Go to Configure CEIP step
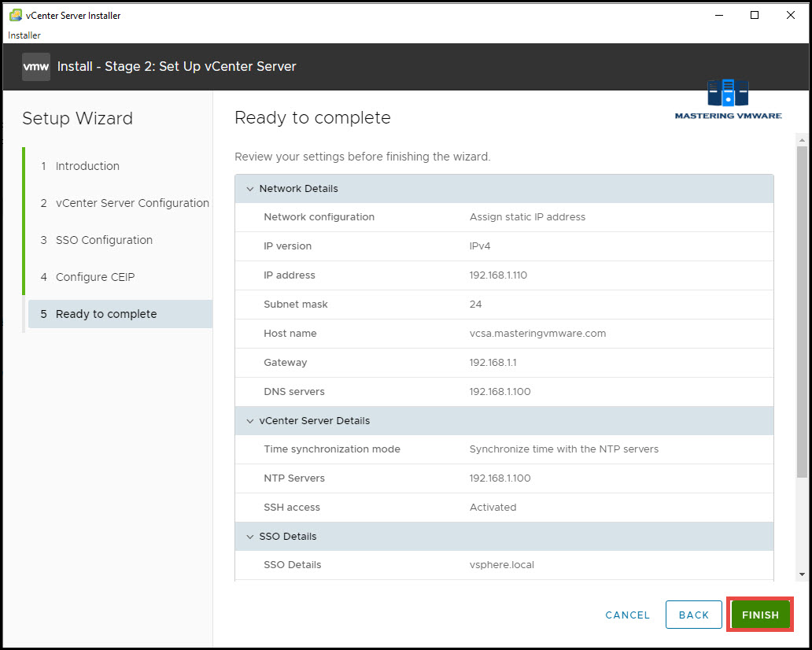Image resolution: width=812 pixels, height=650 pixels. click(94, 277)
